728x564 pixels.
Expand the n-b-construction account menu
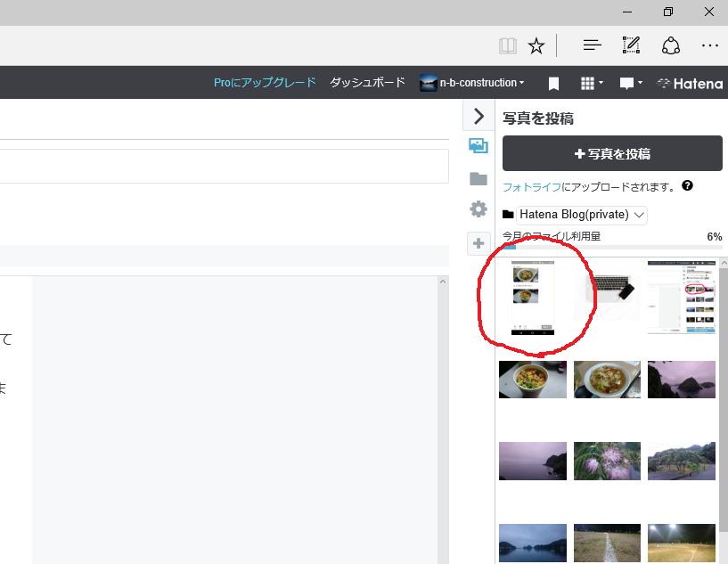coord(471,83)
